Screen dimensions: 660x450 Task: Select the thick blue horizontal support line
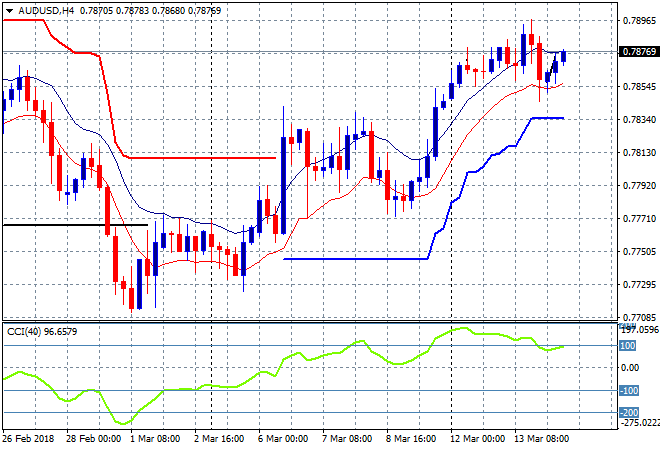[356, 259]
